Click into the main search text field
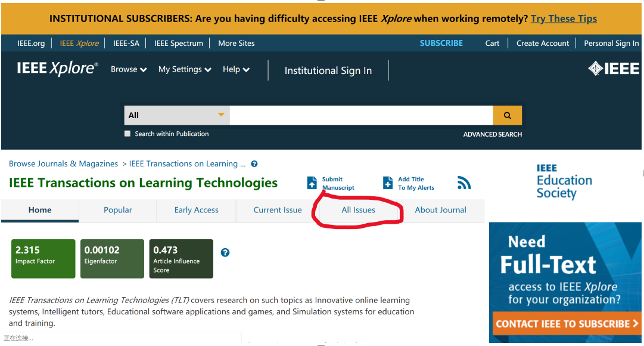The height and width of the screenshot is (346, 644). coord(361,115)
